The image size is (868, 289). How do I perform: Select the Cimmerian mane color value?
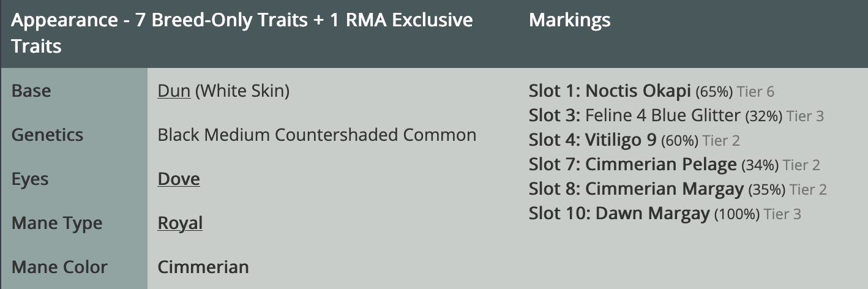[203, 267]
